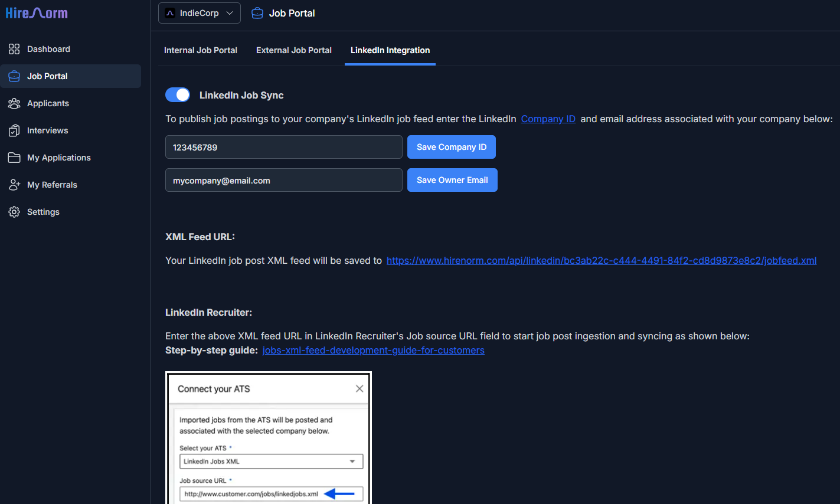Click the HireNorm logo

pyautogui.click(x=37, y=12)
